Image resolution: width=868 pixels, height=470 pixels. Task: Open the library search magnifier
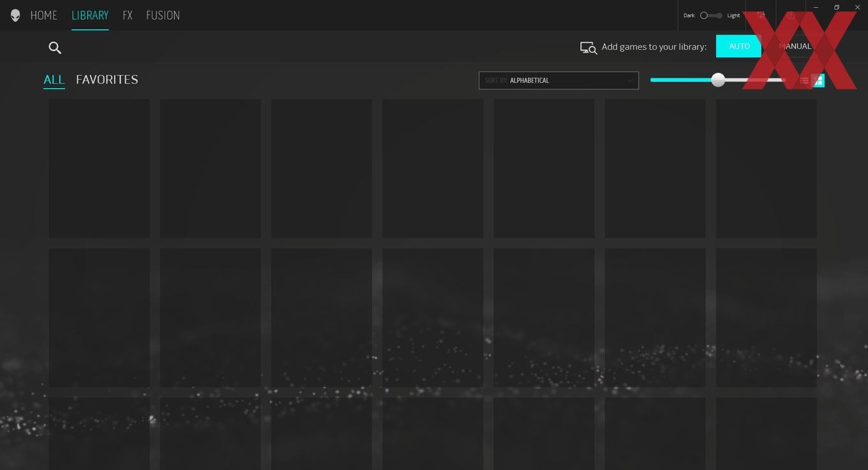55,47
